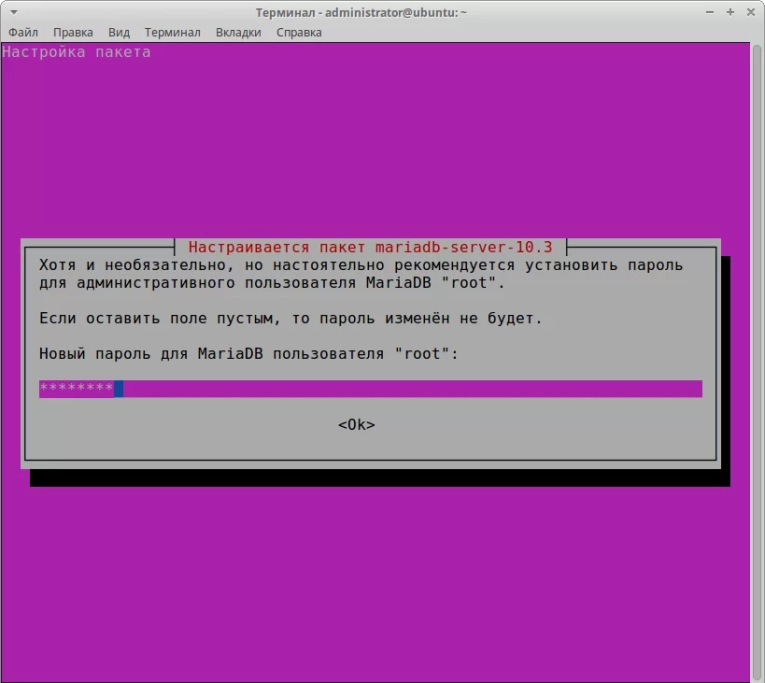
Task: Open the window menu arrow in the title bar
Action: point(14,12)
